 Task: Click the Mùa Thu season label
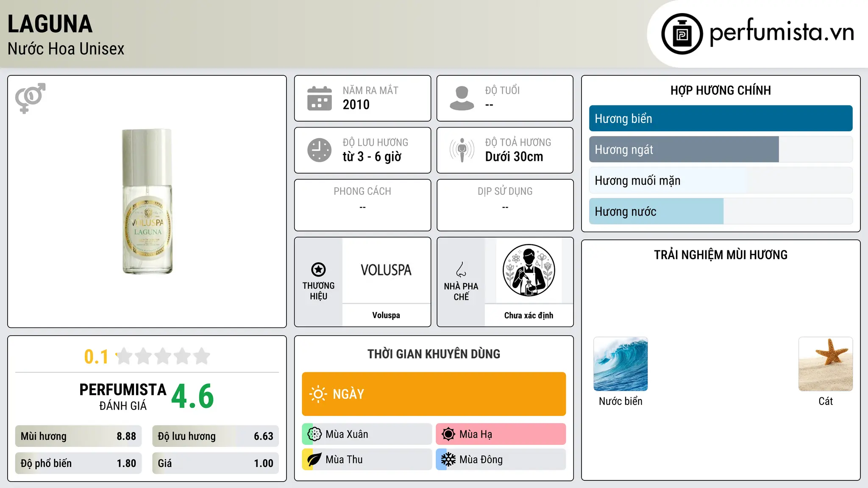344,460
